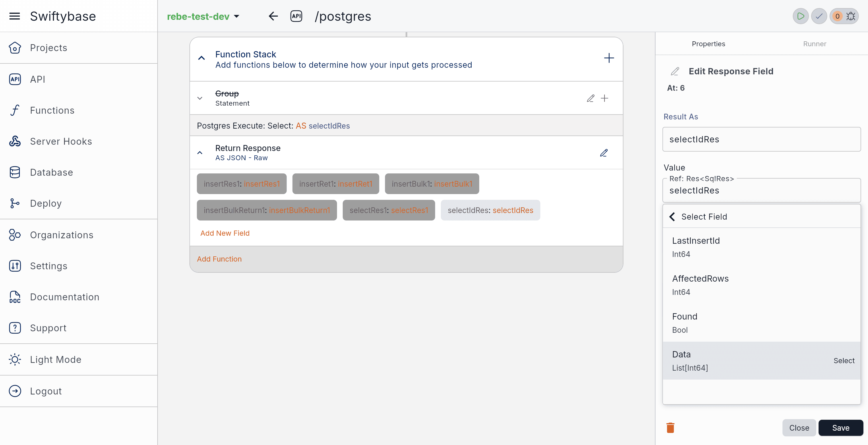Open the hamburger menu icon
Screen dimensions: 868x445
14,16
